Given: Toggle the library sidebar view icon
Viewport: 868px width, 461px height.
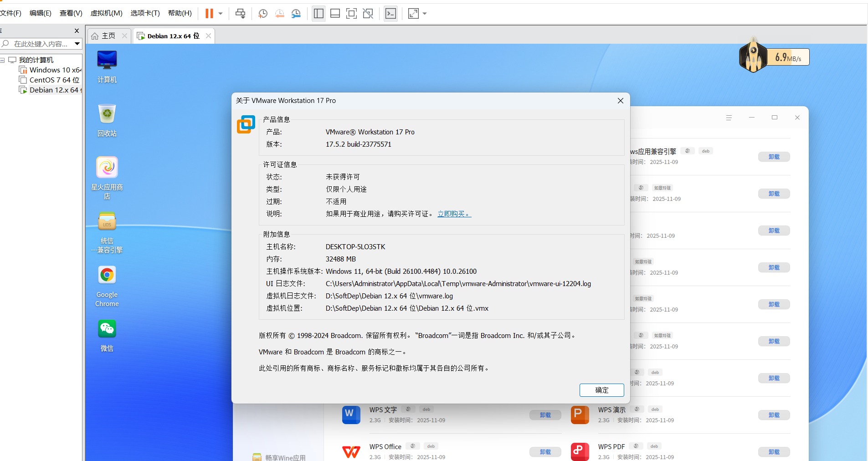Looking at the screenshot, I should [x=319, y=14].
